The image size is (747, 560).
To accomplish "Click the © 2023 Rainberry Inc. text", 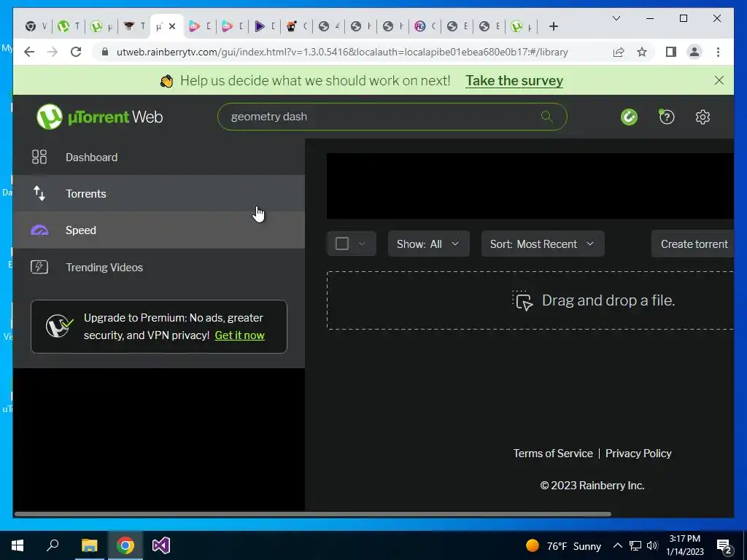I will [x=592, y=485].
